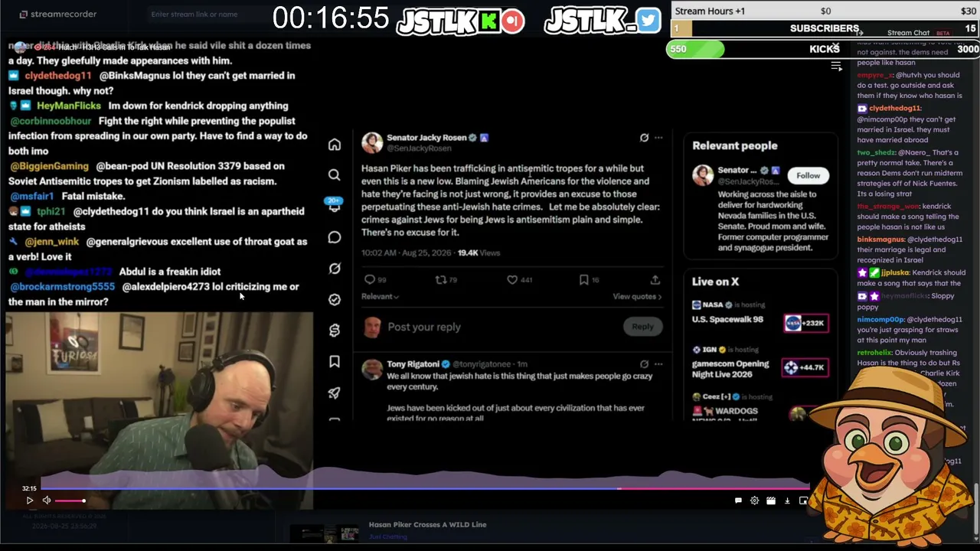Open Bookmarks icon in X sidebar
Screen dimensions: 980x551
click(x=335, y=361)
